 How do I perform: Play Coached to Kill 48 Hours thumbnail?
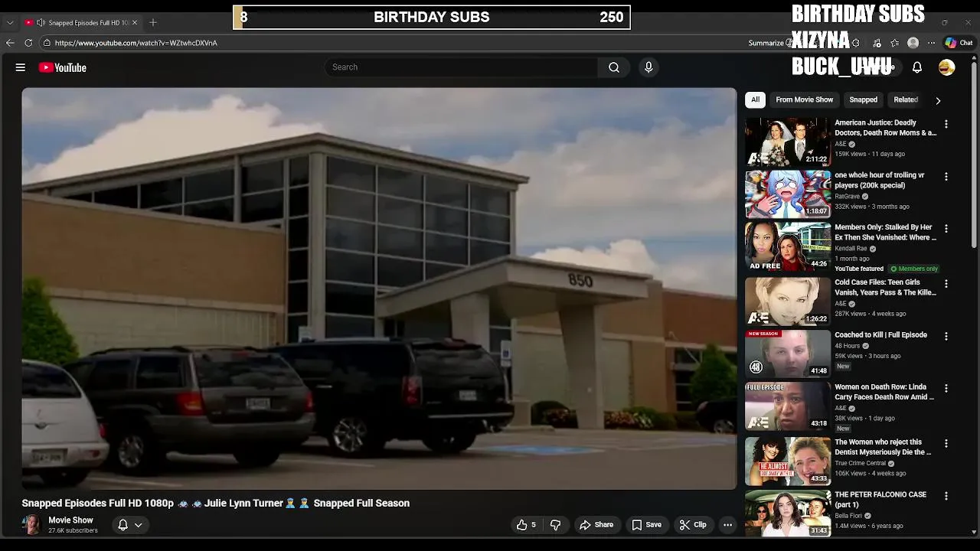pyautogui.click(x=788, y=354)
